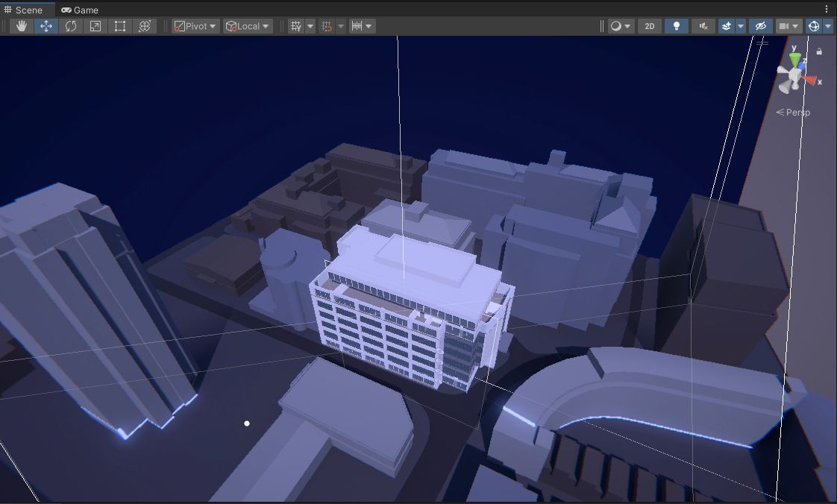
Task: Select the Hand tool for panning
Action: coord(21,25)
